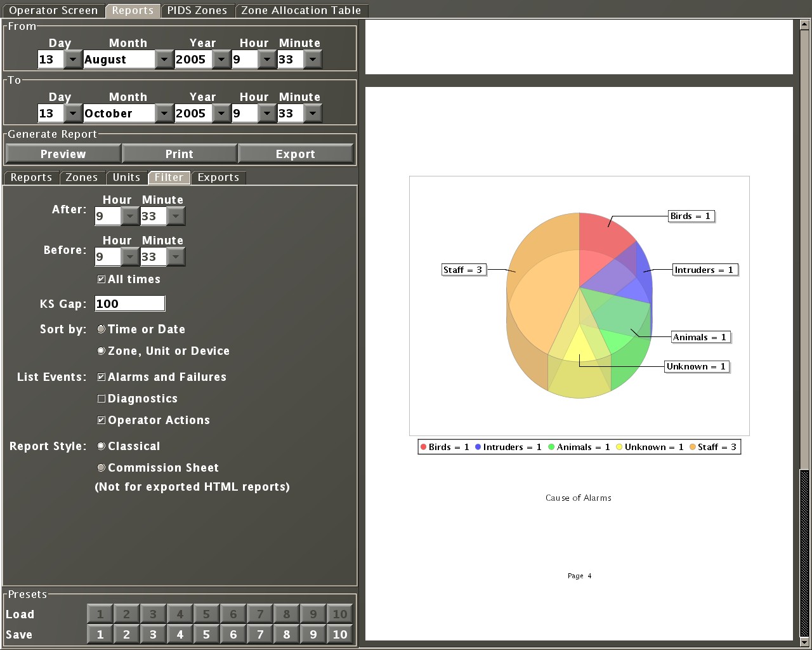Open the To Minute dropdown
Image resolution: width=812 pixels, height=650 pixels.
click(x=313, y=114)
